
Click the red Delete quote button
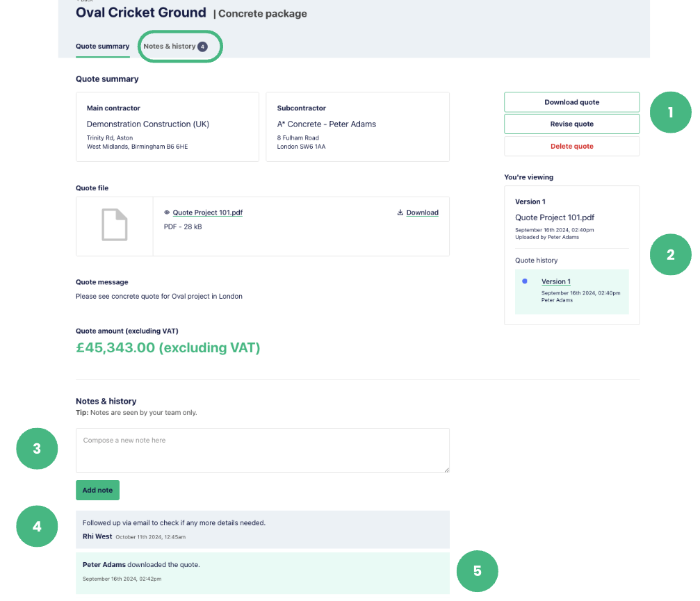coord(571,147)
